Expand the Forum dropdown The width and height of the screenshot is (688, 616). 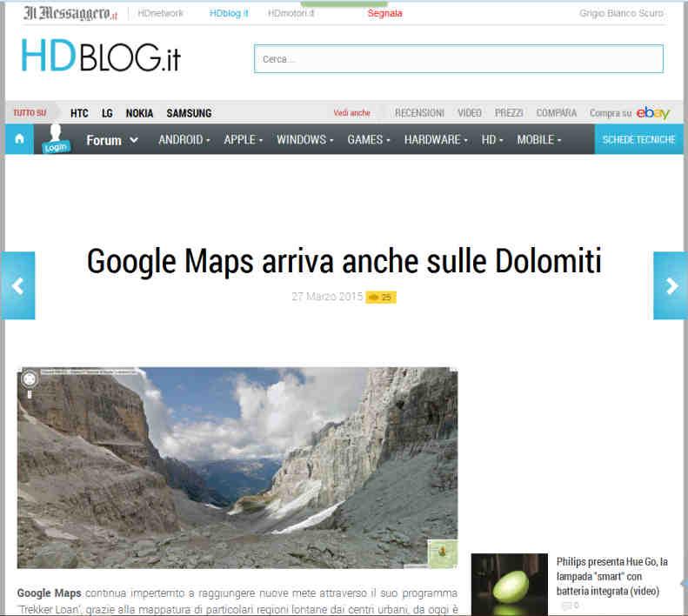point(112,140)
